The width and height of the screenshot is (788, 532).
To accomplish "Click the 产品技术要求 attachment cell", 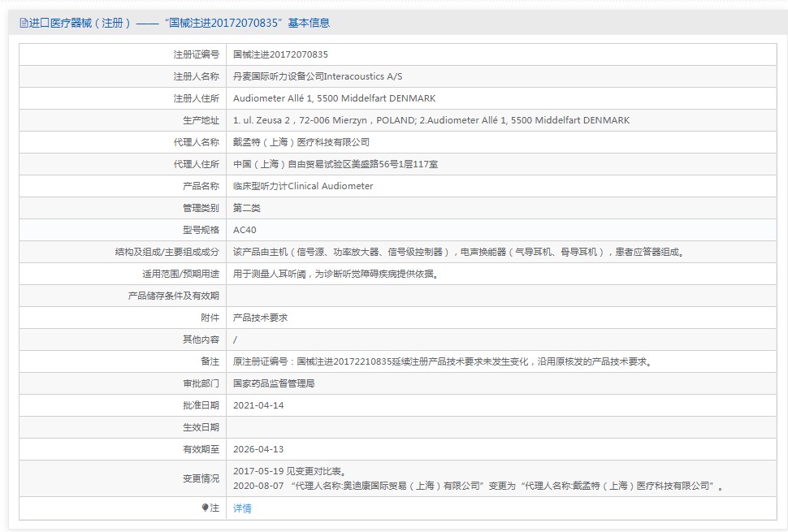I will click(260, 318).
